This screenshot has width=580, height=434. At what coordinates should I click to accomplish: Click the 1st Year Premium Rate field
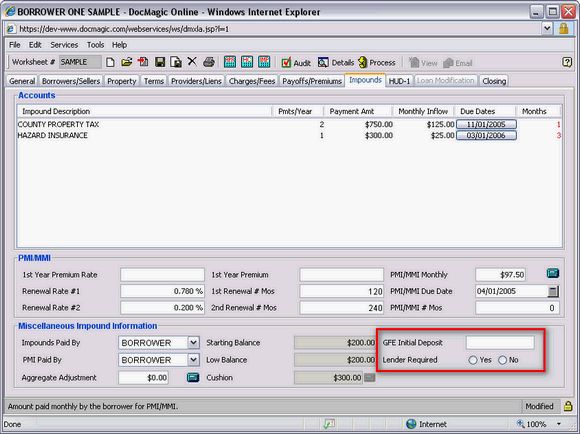[162, 275]
